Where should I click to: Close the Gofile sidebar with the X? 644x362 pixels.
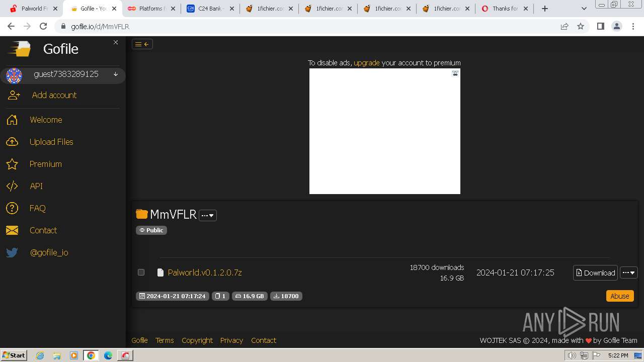click(116, 42)
